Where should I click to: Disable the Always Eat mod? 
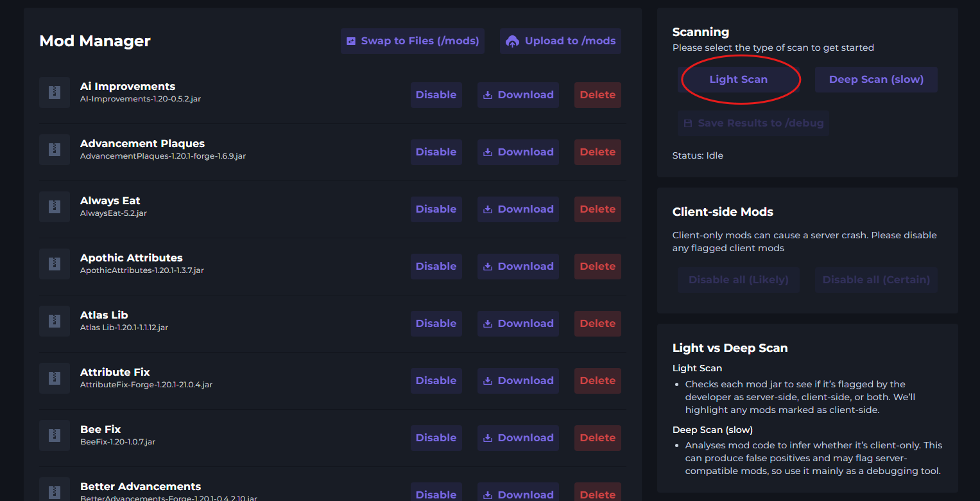(436, 209)
